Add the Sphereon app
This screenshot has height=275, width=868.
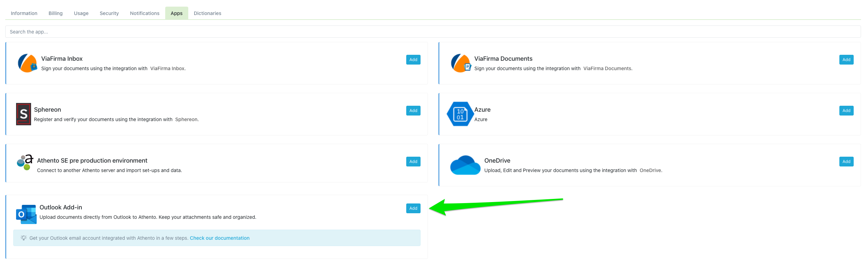pyautogui.click(x=413, y=111)
